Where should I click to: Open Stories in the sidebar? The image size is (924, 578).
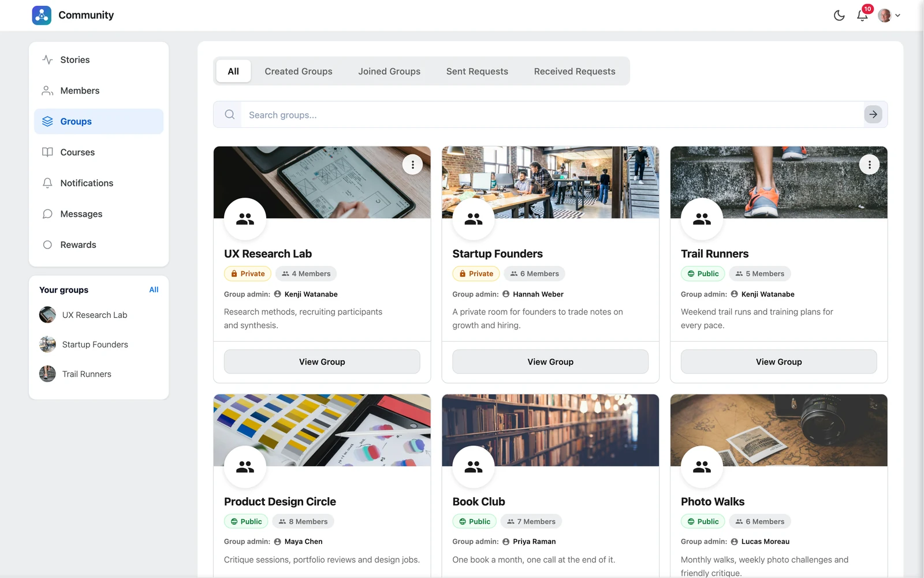coord(99,60)
